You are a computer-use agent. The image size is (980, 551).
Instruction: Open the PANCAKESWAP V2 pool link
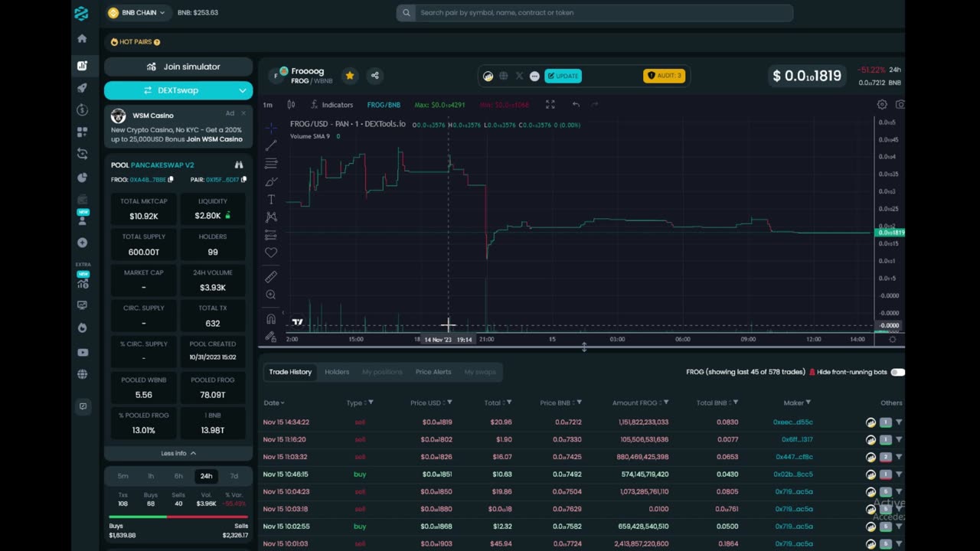click(x=162, y=165)
